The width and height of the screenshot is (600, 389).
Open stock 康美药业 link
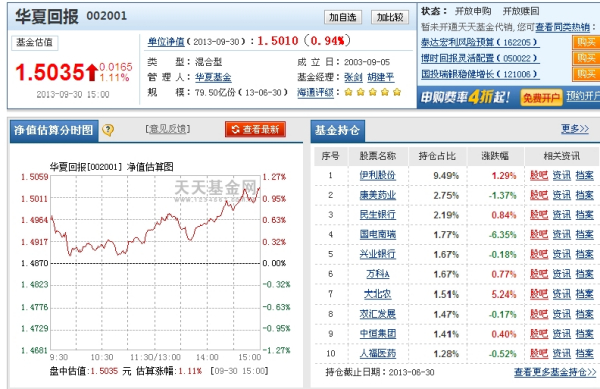377,195
